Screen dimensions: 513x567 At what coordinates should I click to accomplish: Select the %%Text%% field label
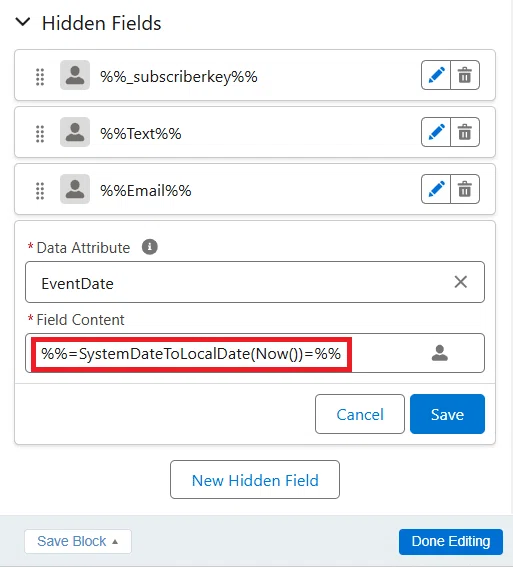coord(141,133)
